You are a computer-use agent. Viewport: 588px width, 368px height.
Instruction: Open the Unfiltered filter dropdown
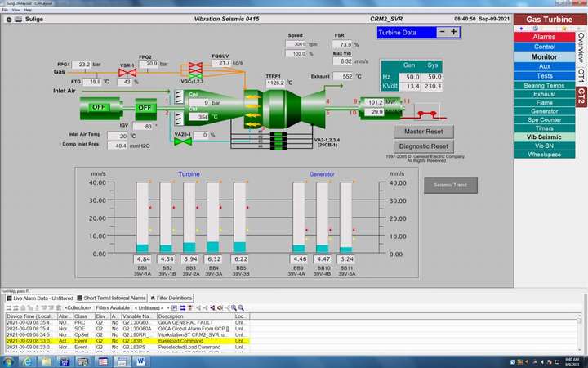point(151,308)
